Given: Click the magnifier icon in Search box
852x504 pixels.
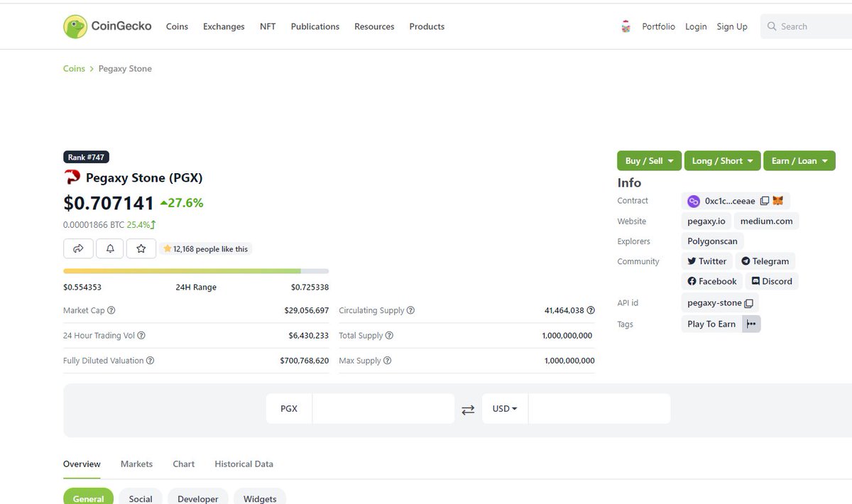Looking at the screenshot, I should point(772,26).
